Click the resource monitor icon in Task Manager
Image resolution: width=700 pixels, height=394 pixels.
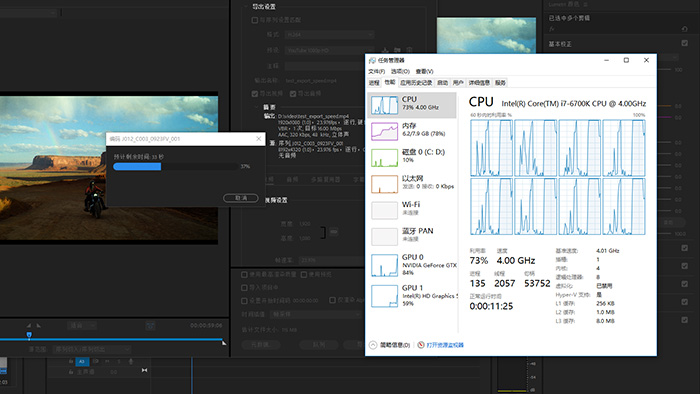click(421, 345)
